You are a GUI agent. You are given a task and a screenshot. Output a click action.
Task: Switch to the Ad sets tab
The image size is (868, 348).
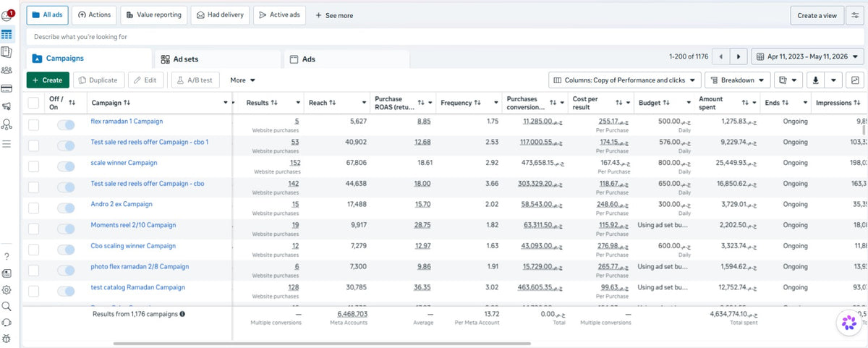point(216,59)
